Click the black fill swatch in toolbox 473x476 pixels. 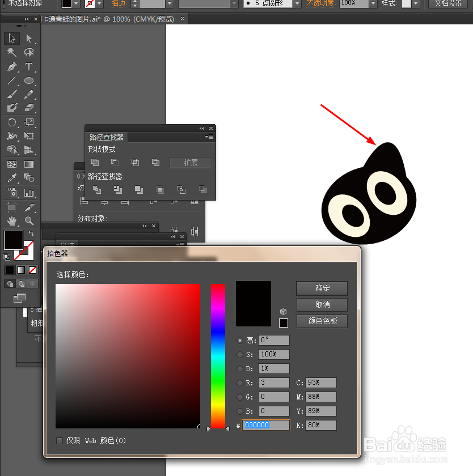[x=14, y=240]
